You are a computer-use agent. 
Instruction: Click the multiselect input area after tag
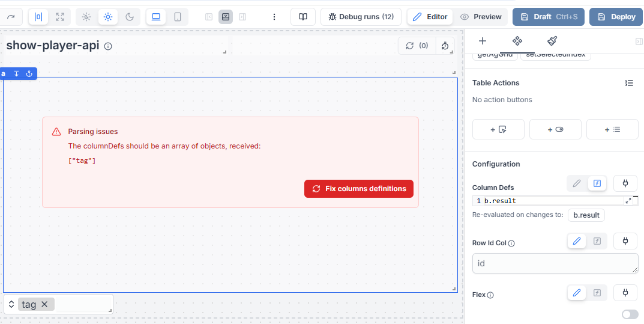(82, 304)
